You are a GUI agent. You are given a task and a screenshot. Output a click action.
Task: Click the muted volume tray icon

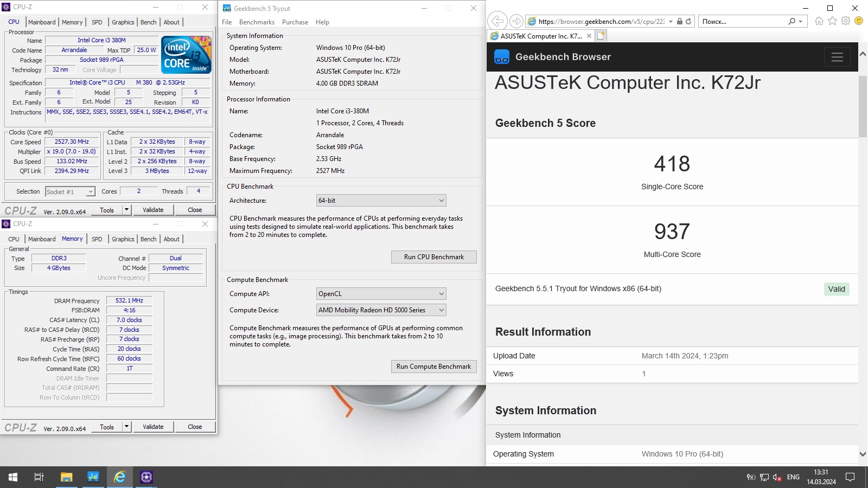point(777,477)
